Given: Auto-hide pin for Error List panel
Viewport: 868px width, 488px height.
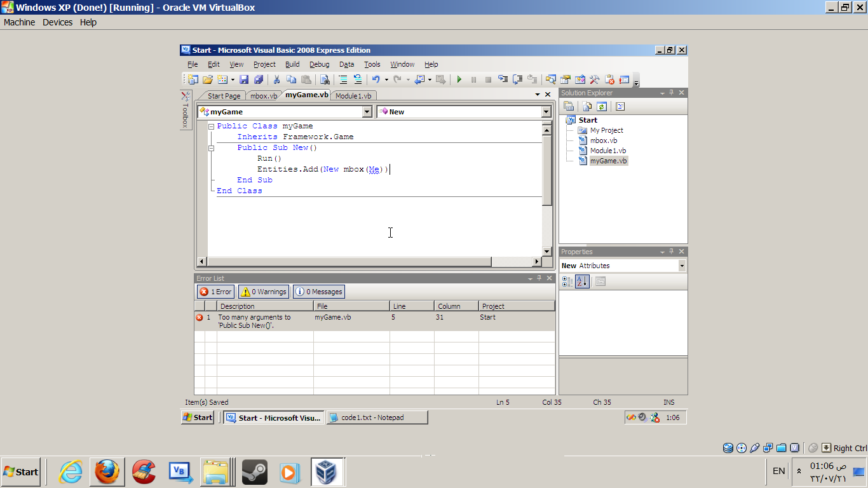Looking at the screenshot, I should 539,278.
